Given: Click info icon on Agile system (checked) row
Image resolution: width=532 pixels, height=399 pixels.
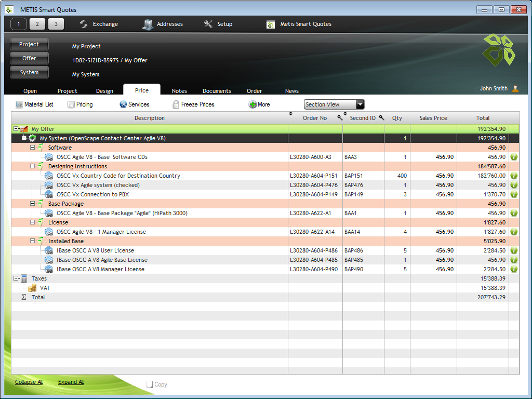Looking at the screenshot, I should [x=514, y=185].
